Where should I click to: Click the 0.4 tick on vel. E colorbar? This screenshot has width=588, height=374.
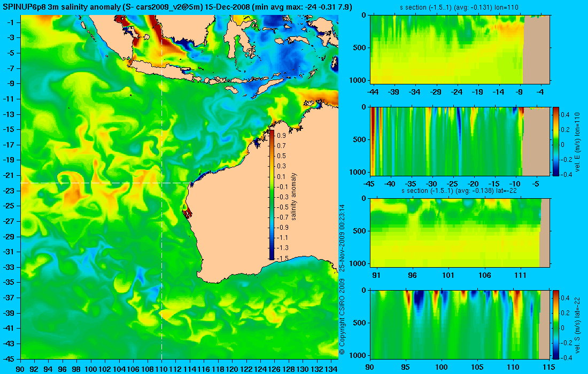point(565,115)
